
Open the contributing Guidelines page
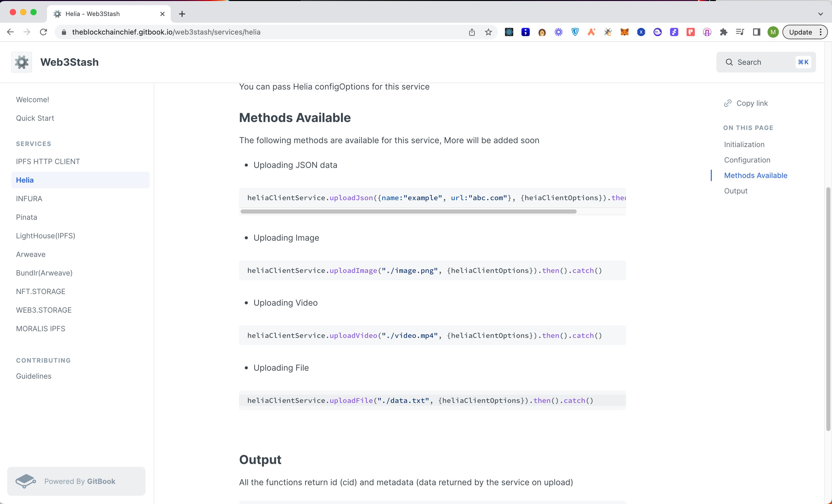click(34, 376)
